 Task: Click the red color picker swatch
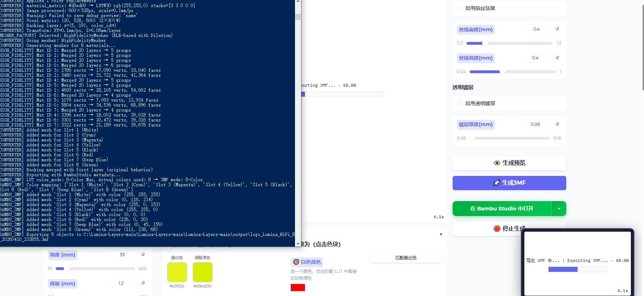(x=298, y=287)
